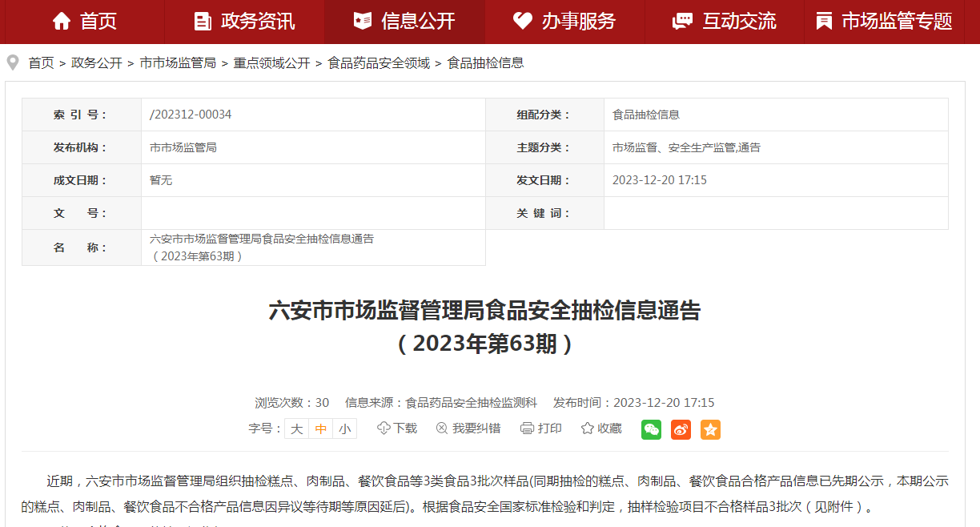Go to 重点领域公开 in the breadcrumb
This screenshot has height=527, width=980.
click(271, 62)
